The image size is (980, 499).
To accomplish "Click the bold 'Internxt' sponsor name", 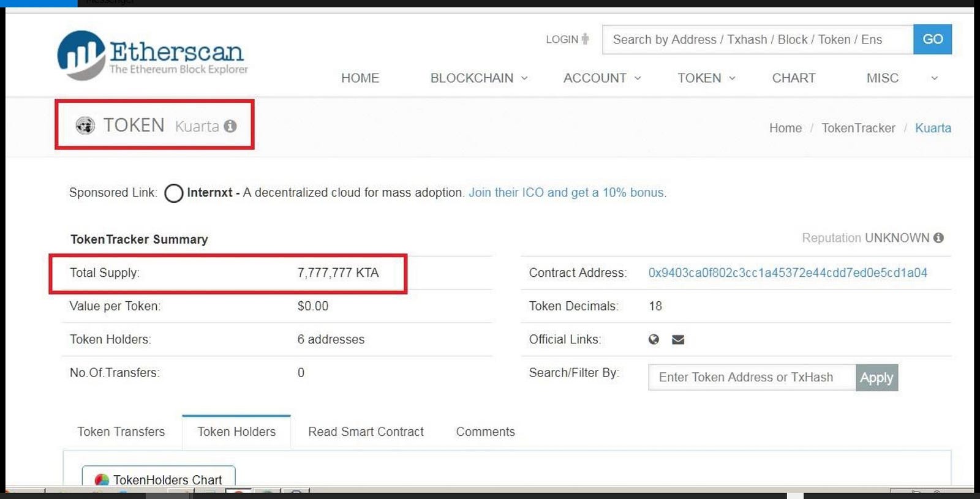I will coord(209,192).
